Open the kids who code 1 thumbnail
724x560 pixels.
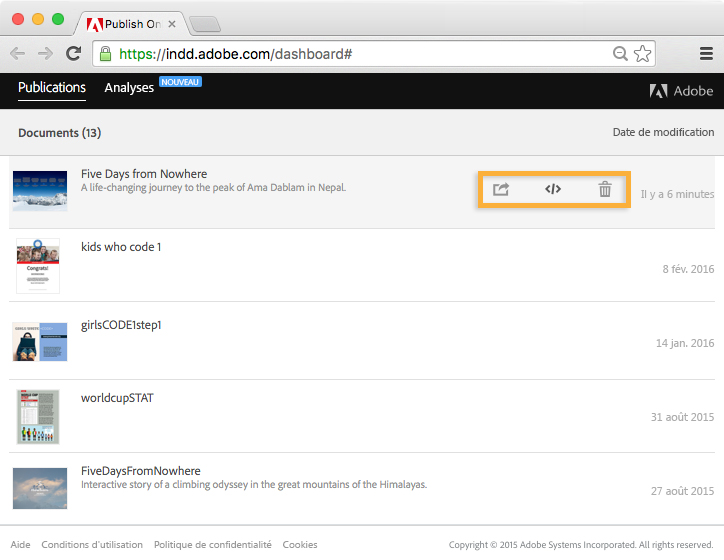coord(38,265)
